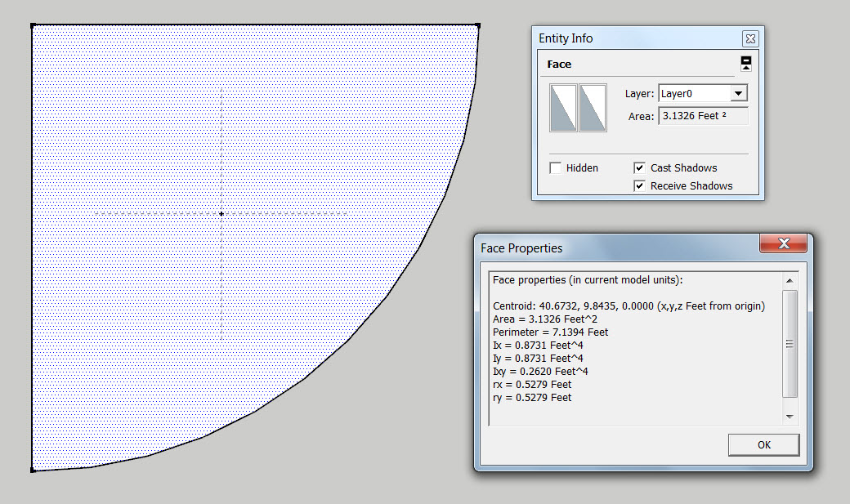Close the Entity Info panel

(750, 38)
